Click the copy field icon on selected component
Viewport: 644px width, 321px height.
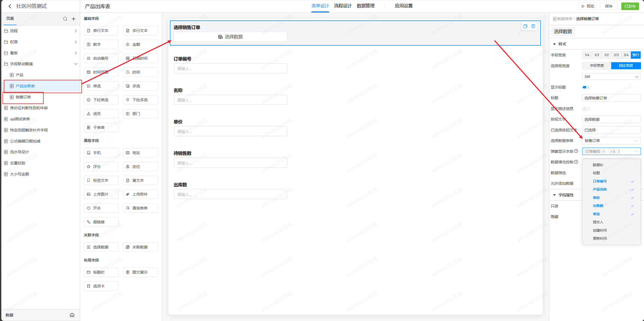click(x=525, y=26)
